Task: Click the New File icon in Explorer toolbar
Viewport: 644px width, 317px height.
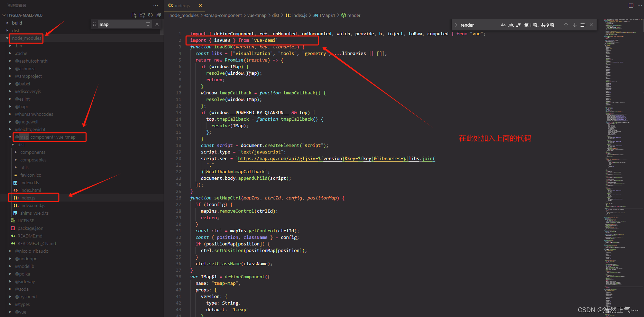Action: (x=134, y=15)
